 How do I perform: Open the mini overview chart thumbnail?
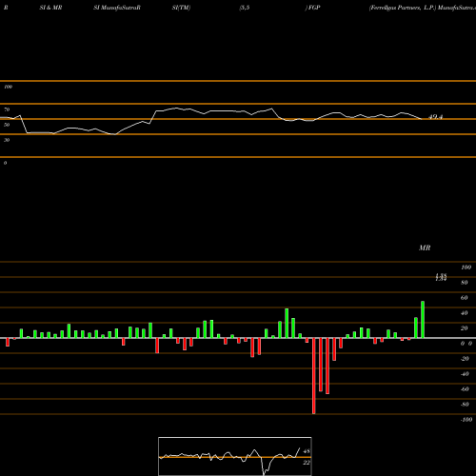235,456
